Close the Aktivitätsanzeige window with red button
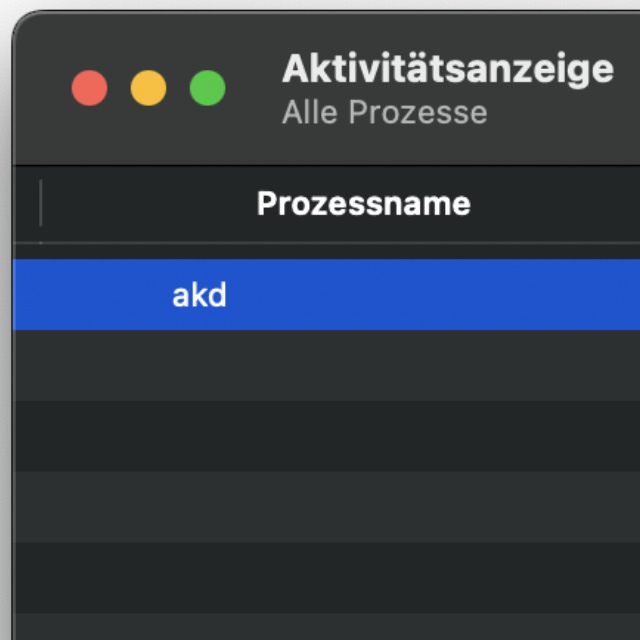 89,88
